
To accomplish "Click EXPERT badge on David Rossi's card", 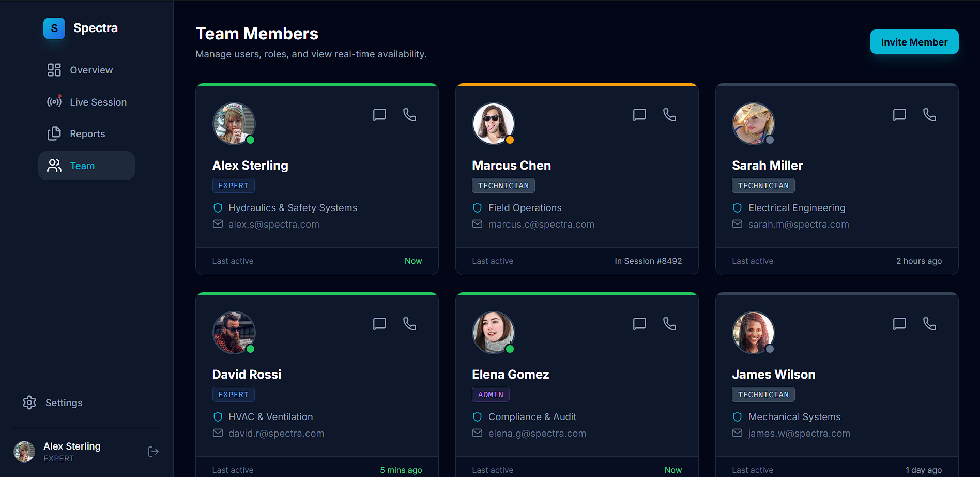I will 233,395.
